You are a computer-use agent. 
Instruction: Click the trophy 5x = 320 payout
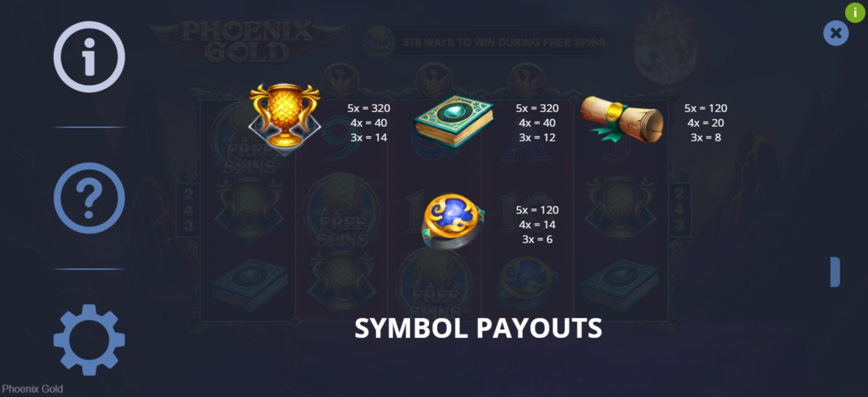point(369,108)
